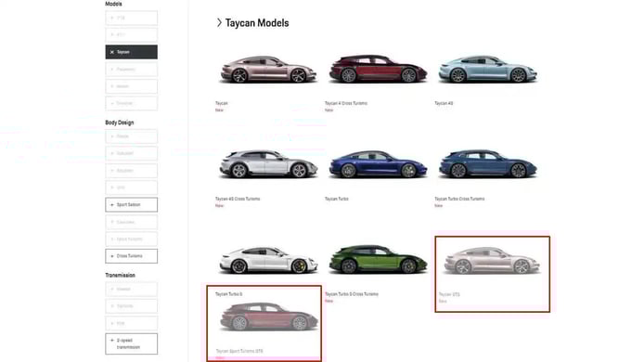Image resolution: width=644 pixels, height=362 pixels.
Task: Open the red Taycan 4 Cross Turismo image
Action: coord(378,69)
